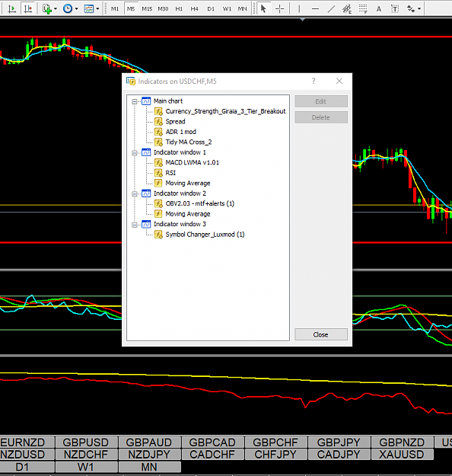
Task: Click the W1 button on chart panel
Action: (x=86, y=467)
